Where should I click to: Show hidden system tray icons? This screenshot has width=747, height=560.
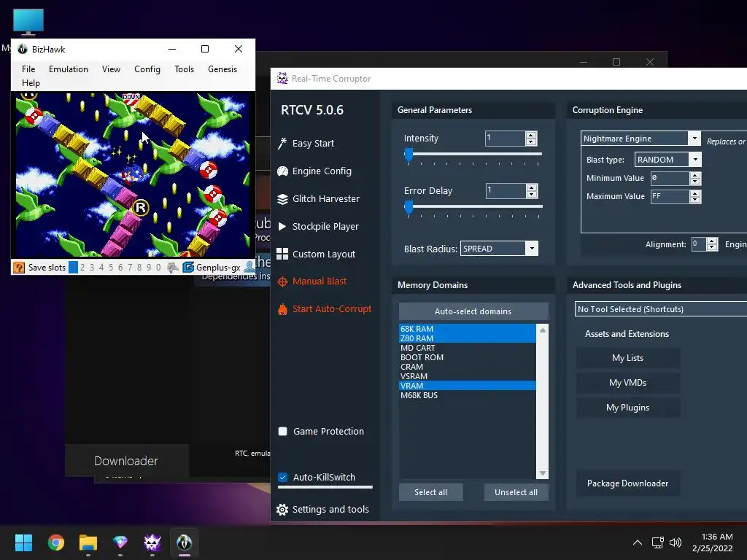coord(638,542)
